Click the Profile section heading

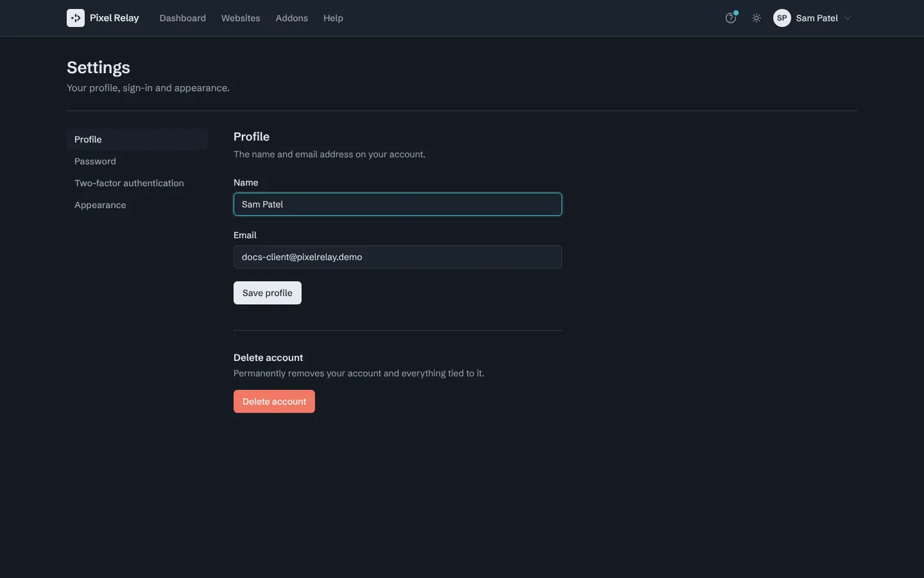tap(252, 137)
